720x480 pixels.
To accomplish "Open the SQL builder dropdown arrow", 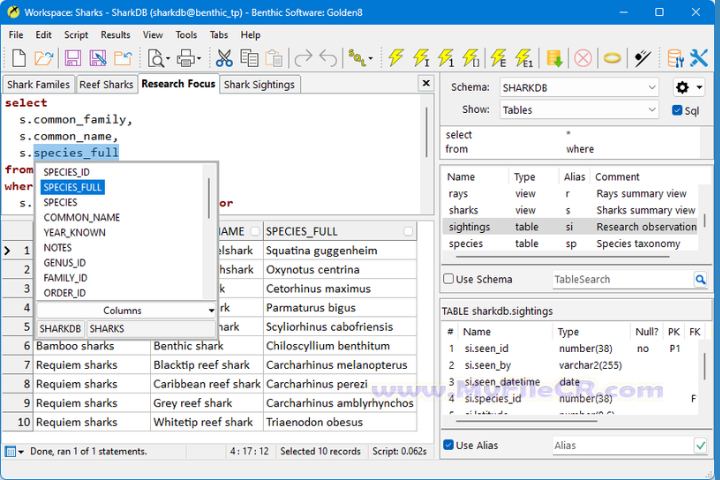I will click(371, 59).
